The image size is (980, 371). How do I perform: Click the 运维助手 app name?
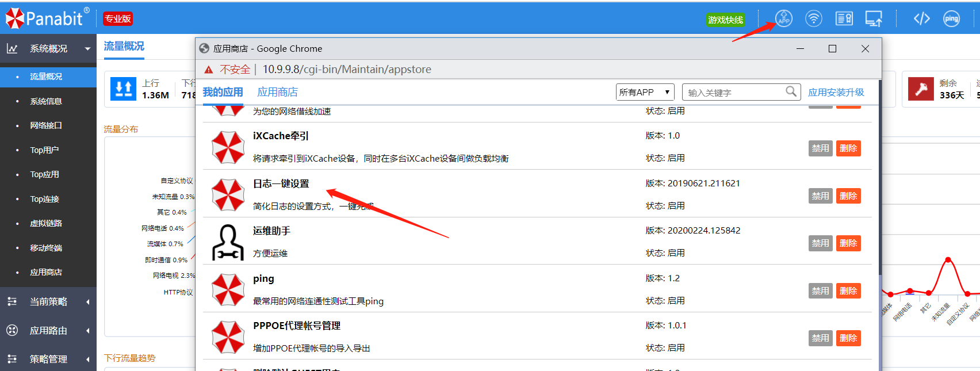(271, 231)
